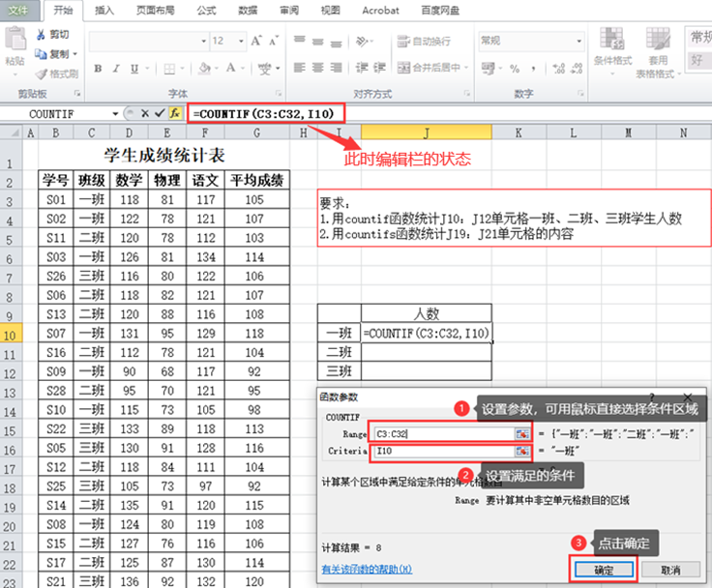
Task: Apply comma style number format
Action: [x=534, y=69]
